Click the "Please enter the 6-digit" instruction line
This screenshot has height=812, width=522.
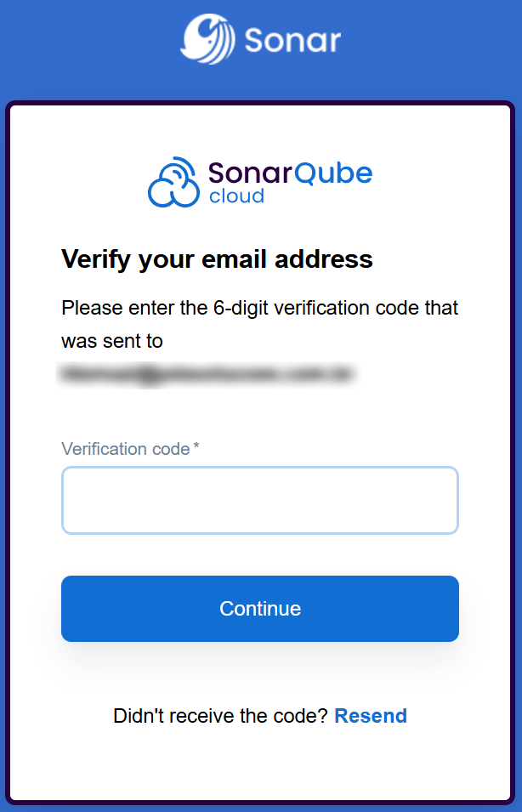[x=259, y=307]
